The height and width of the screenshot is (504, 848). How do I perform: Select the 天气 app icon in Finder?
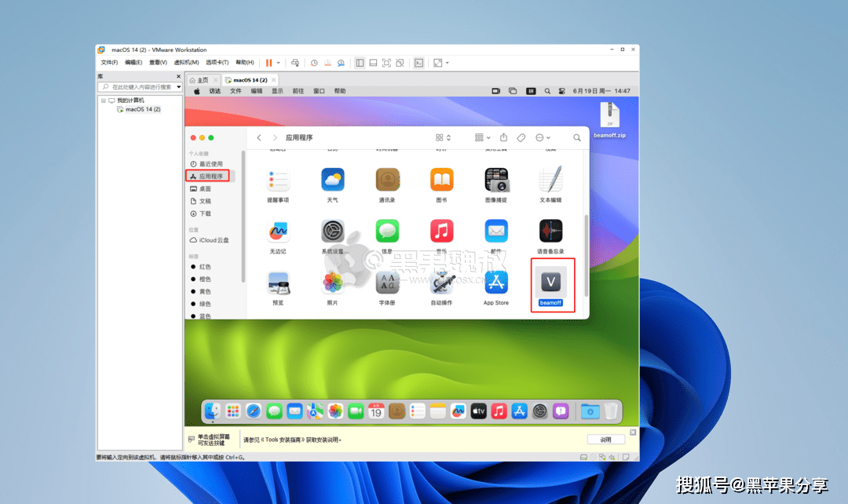click(333, 180)
